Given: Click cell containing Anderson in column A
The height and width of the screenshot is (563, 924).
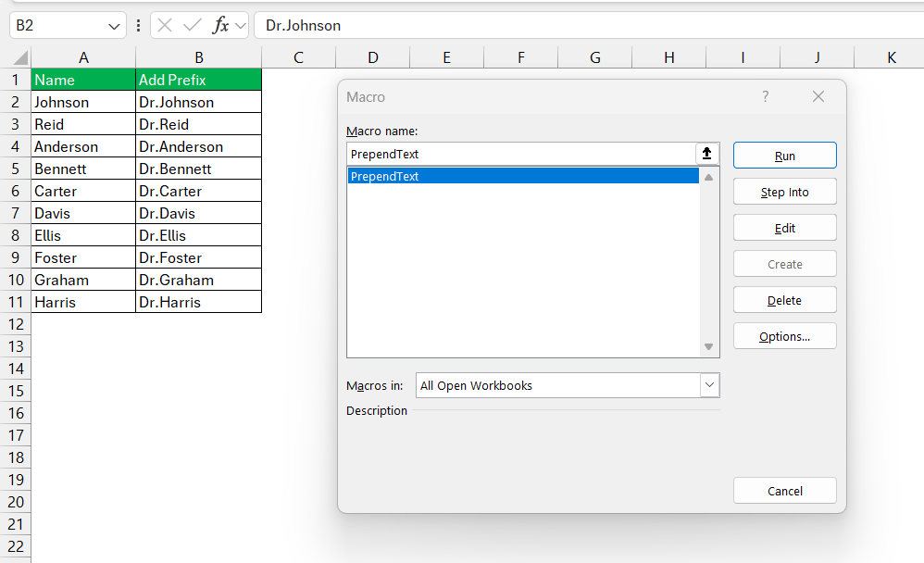Looking at the screenshot, I should coord(83,146).
